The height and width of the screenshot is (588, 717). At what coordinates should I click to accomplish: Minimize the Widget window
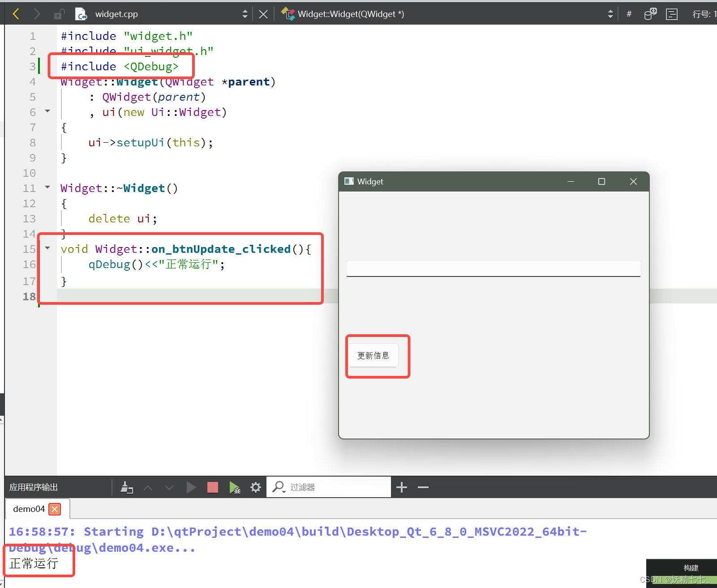(x=571, y=181)
